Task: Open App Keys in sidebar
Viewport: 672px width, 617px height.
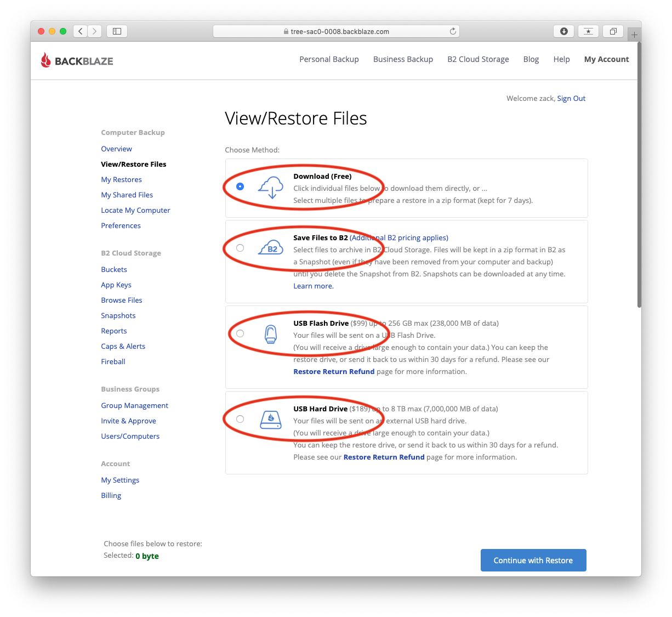Action: [x=116, y=285]
